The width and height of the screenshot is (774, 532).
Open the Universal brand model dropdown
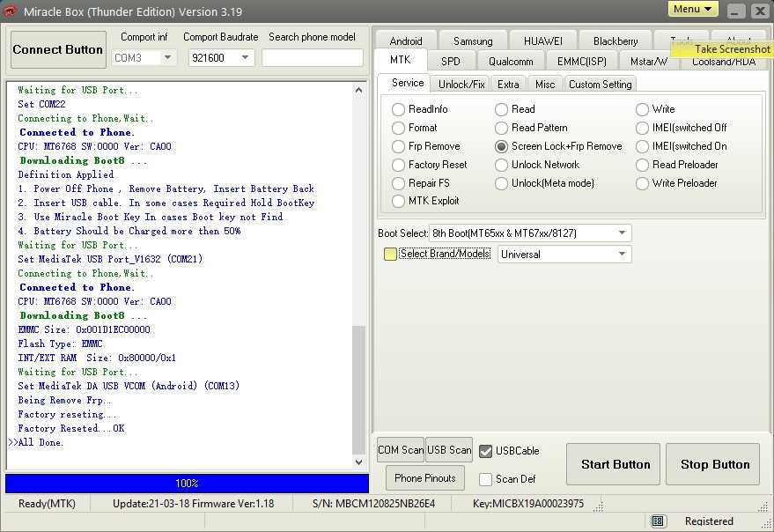point(623,255)
